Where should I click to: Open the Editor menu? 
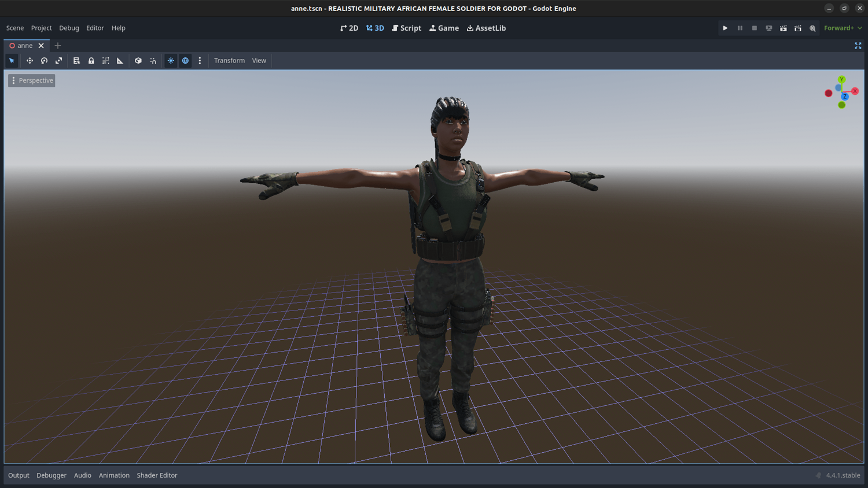[x=95, y=28]
